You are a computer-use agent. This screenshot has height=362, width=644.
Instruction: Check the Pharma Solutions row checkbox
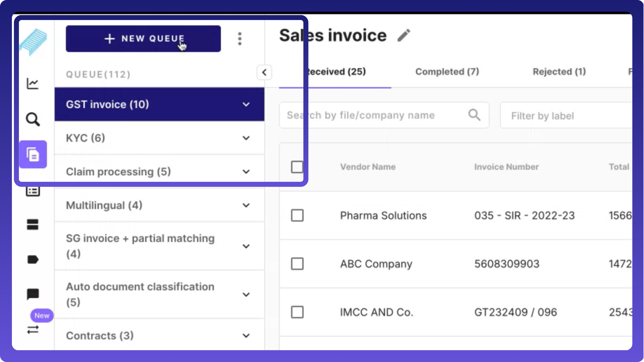click(x=297, y=215)
